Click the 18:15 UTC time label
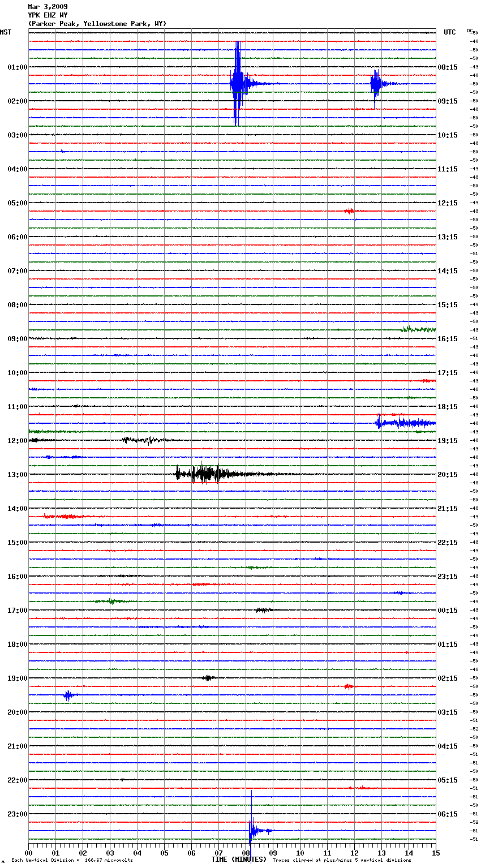 point(448,407)
